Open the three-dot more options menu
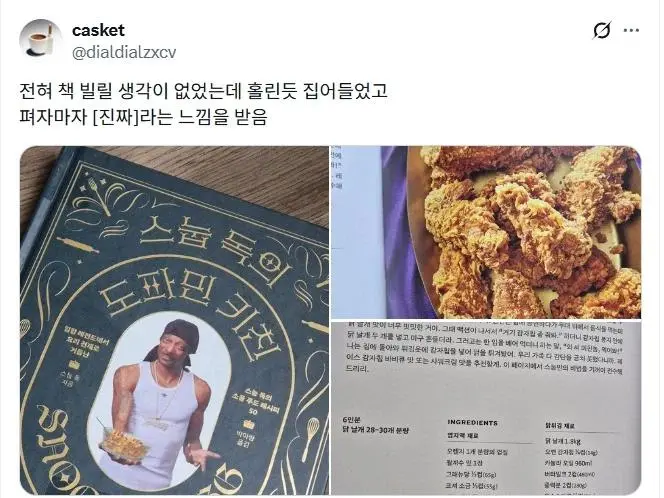The image size is (664, 498). click(x=631, y=30)
